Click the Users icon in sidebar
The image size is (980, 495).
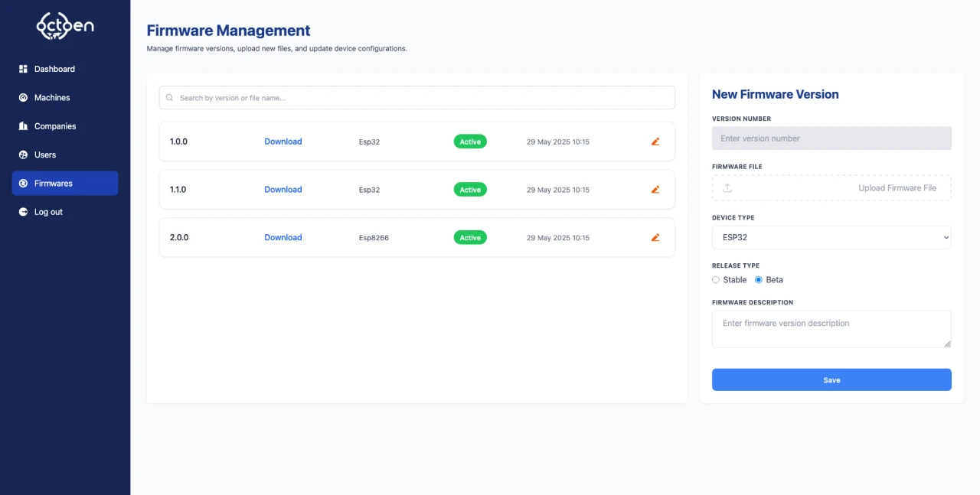pos(22,155)
